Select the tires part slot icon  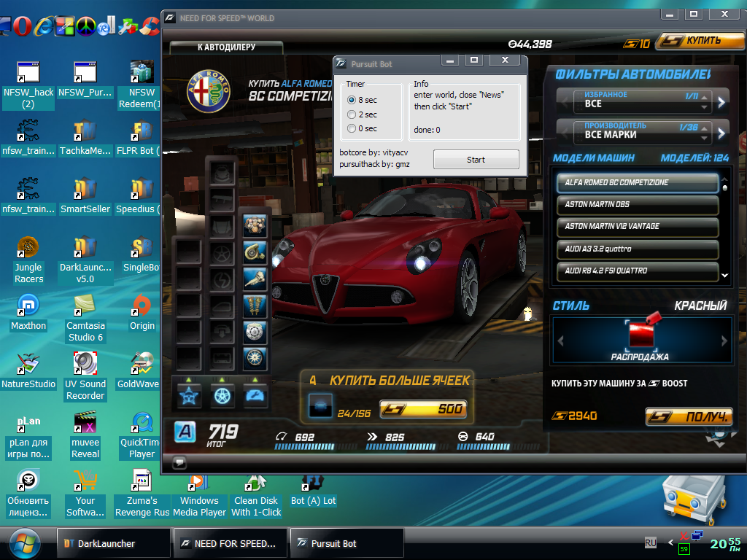tap(255, 359)
